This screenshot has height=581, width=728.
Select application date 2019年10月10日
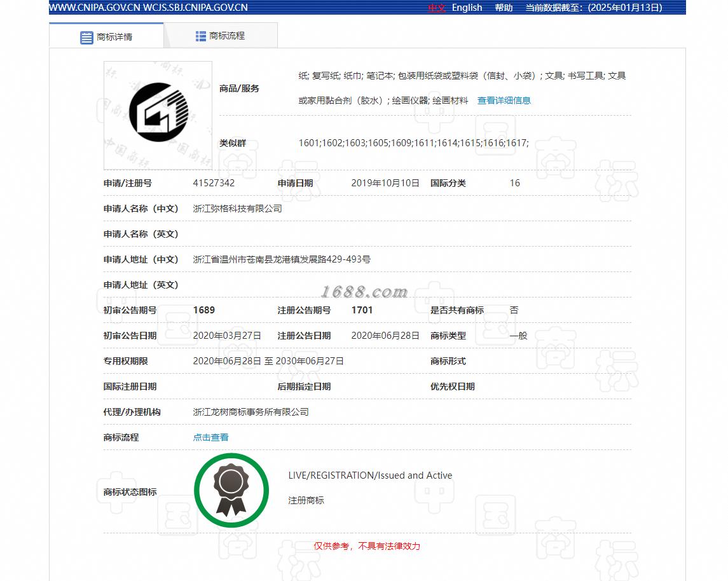coord(385,183)
